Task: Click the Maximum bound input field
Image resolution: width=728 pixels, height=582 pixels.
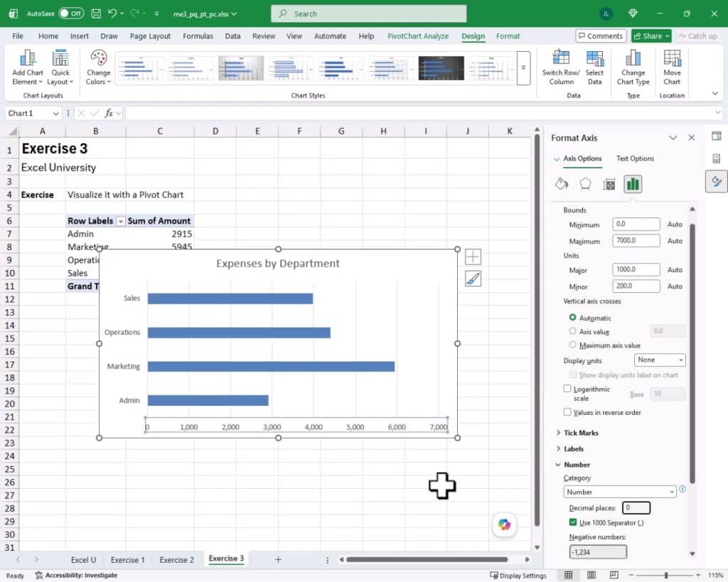Action: click(x=636, y=240)
